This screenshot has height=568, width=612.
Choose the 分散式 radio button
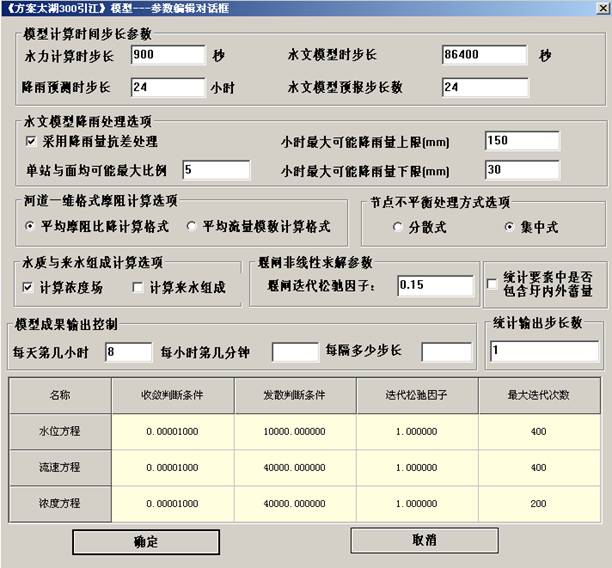pos(399,227)
